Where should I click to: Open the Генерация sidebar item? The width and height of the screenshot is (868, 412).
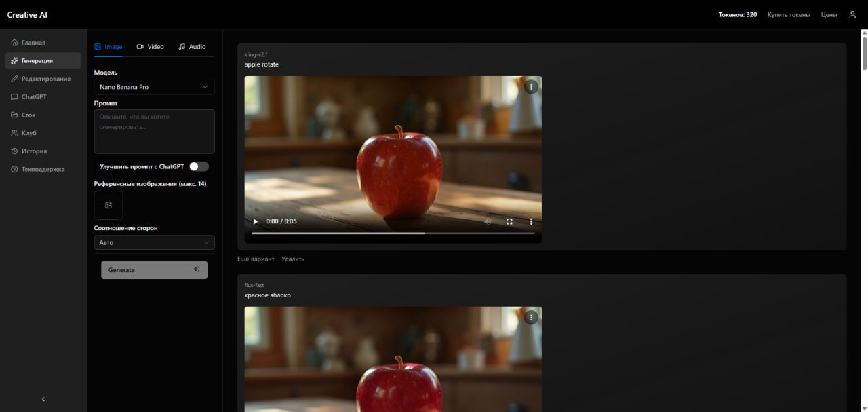(43, 60)
